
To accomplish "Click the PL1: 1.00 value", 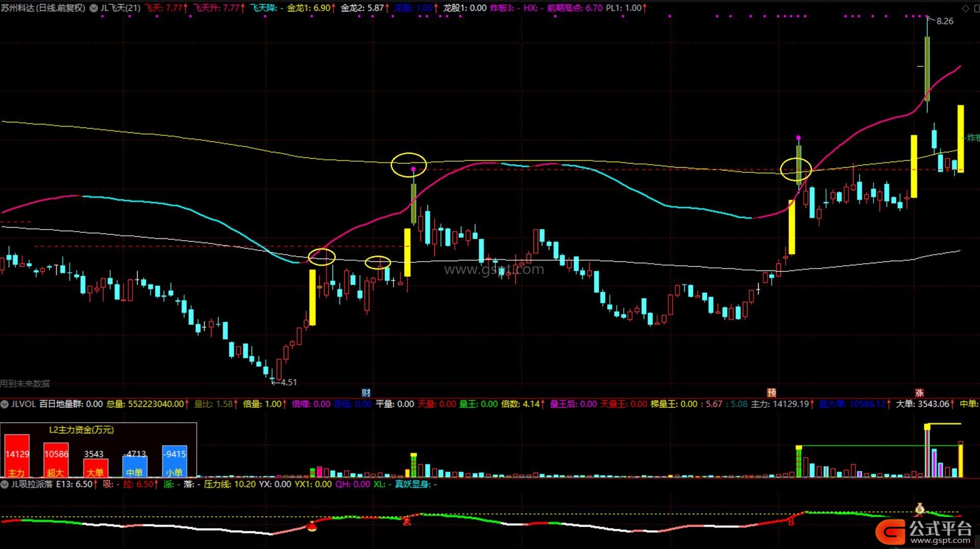I will [626, 8].
